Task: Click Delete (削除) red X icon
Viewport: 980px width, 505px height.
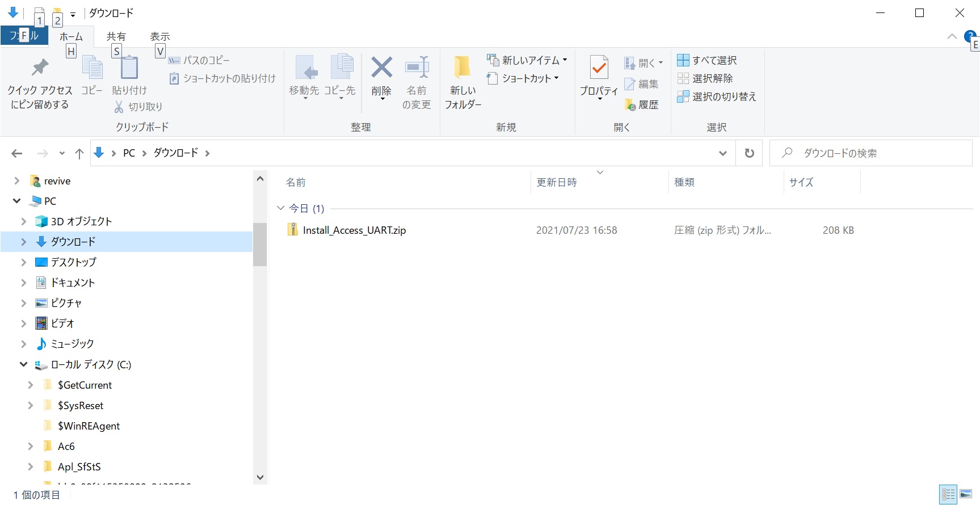Action: 381,68
